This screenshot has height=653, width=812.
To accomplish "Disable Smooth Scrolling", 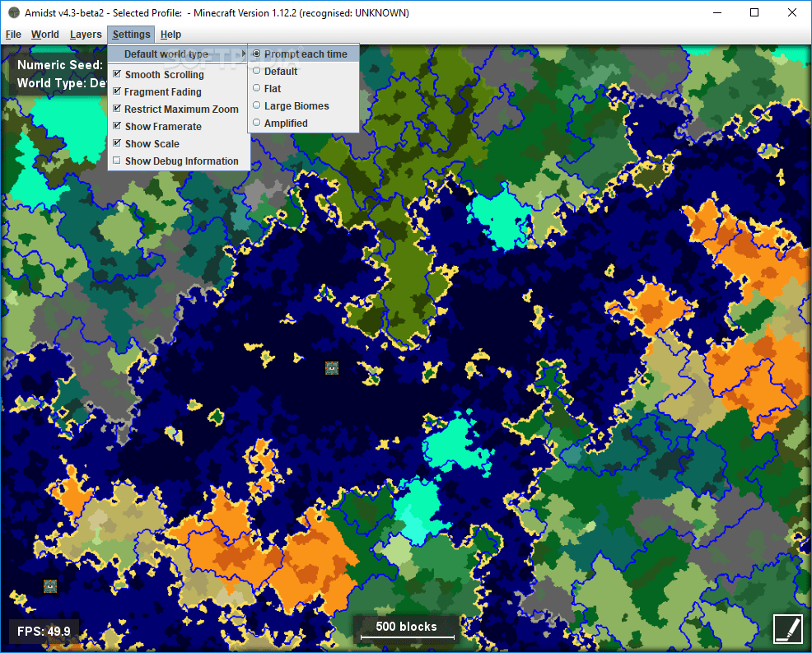I will [x=179, y=75].
